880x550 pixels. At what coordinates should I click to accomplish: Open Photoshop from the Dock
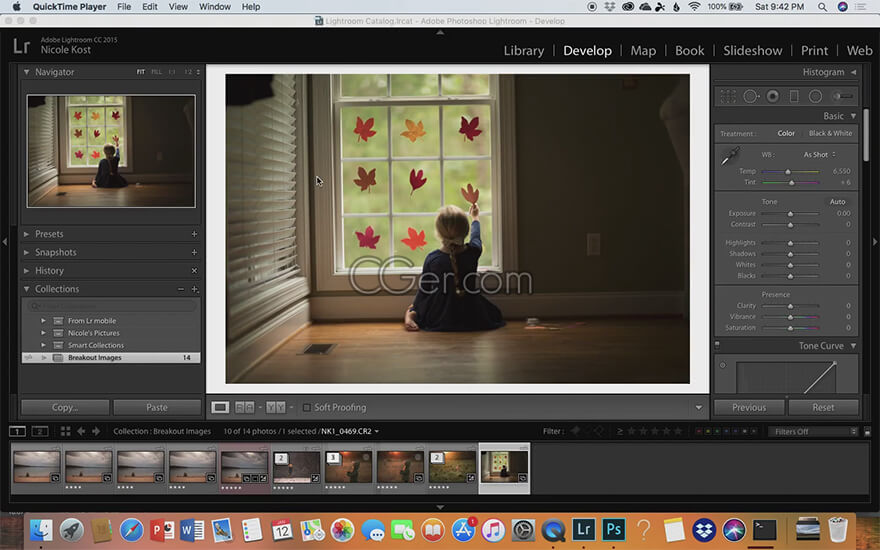613,529
